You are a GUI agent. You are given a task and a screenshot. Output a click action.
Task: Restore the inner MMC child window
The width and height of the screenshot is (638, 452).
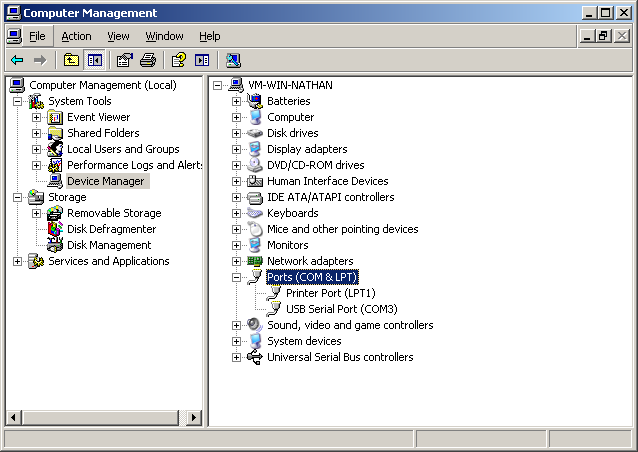coord(604,36)
